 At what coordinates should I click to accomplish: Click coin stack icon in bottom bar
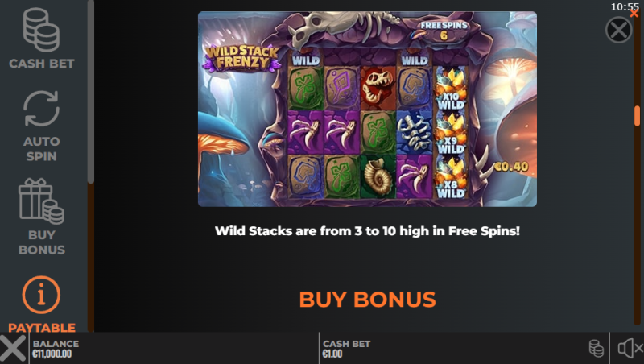pos(596,348)
